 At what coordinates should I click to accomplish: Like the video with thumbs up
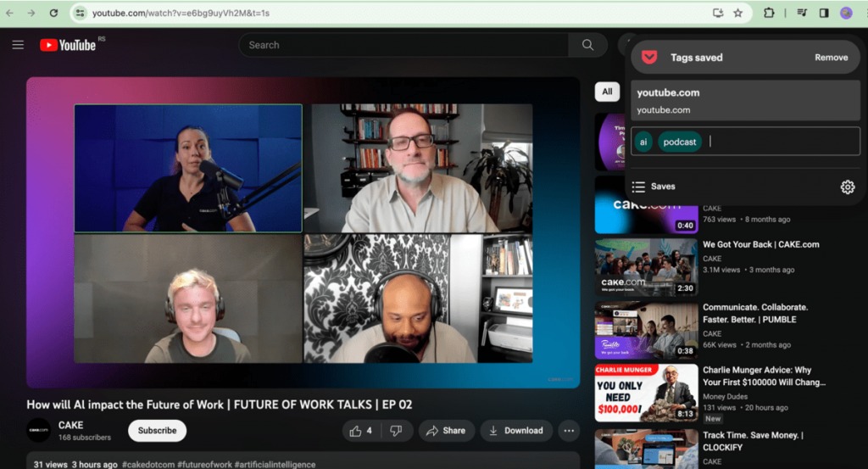pyautogui.click(x=362, y=431)
